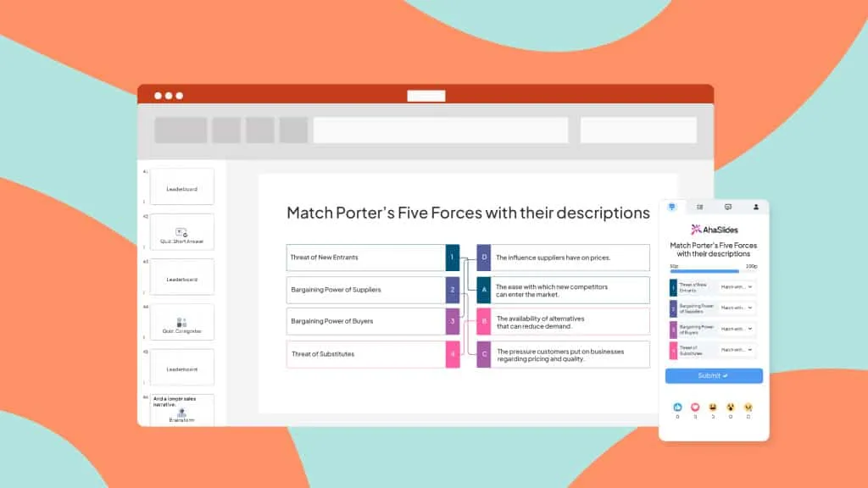The width and height of the screenshot is (868, 488).
Task: Click the Quiz: Correct Order slide icon
Action: (181, 322)
